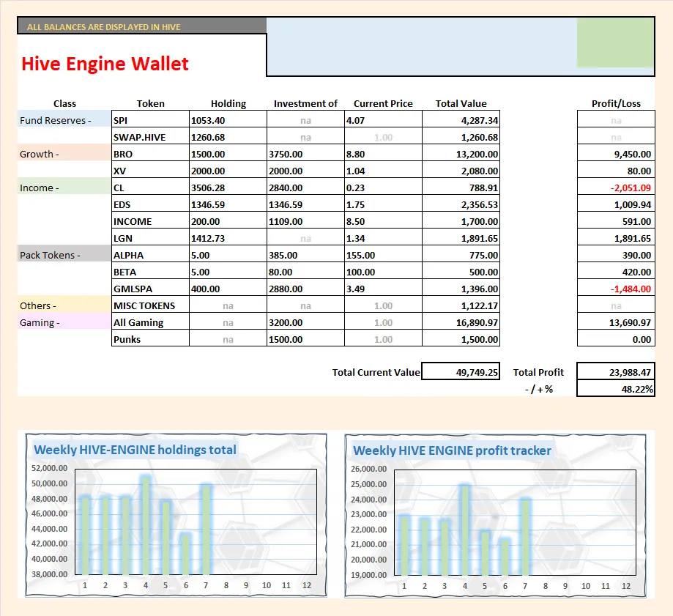This screenshot has height=616, width=673.
Task: Click the 'ALL BALANCES ARE DISPLAYED IN HIVE' banner
Action: coord(141,26)
